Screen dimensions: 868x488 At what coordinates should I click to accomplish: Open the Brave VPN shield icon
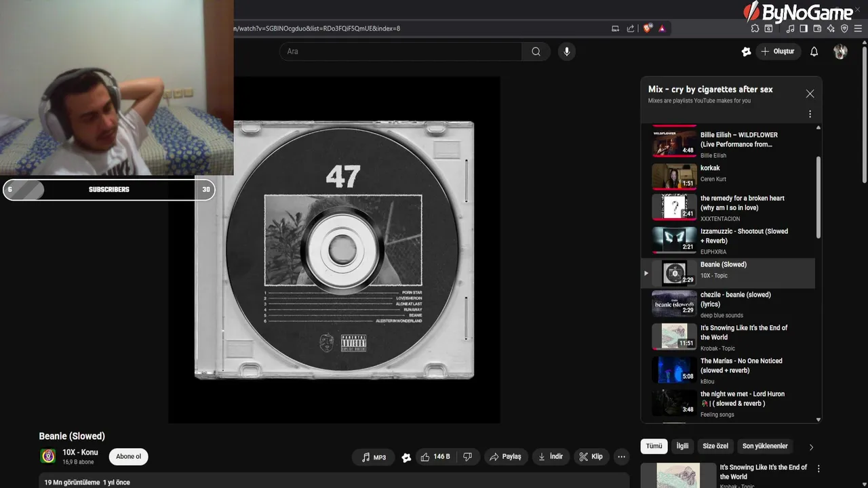pyautogui.click(x=844, y=28)
